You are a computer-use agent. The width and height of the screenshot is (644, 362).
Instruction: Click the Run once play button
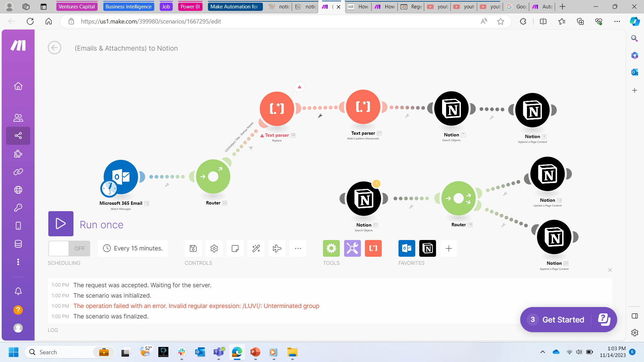[x=61, y=224]
